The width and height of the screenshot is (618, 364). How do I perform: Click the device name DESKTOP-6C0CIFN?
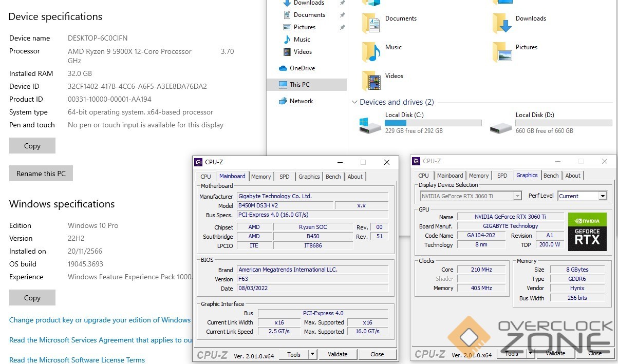(98, 38)
